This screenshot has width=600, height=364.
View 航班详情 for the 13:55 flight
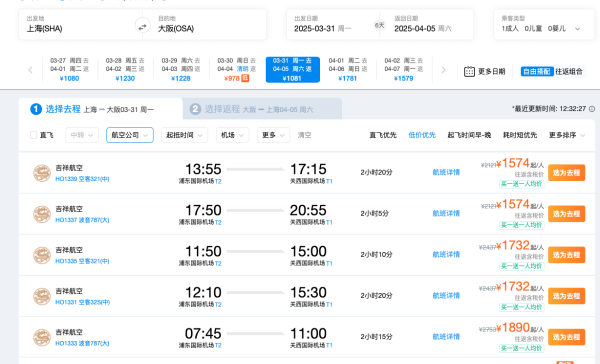(446, 173)
